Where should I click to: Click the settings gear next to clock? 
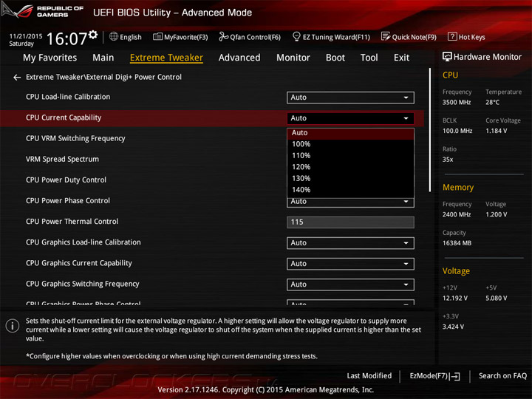93,34
